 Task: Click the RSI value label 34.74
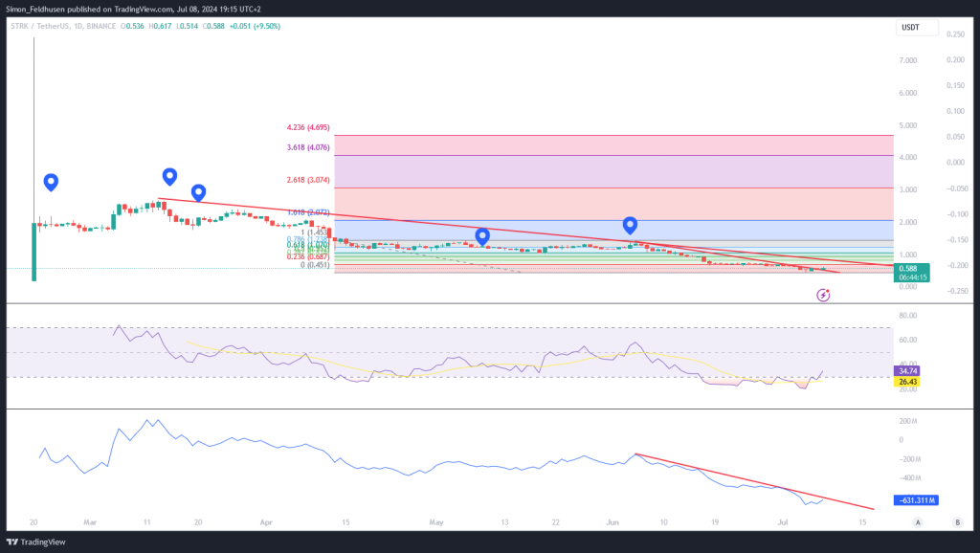point(907,371)
